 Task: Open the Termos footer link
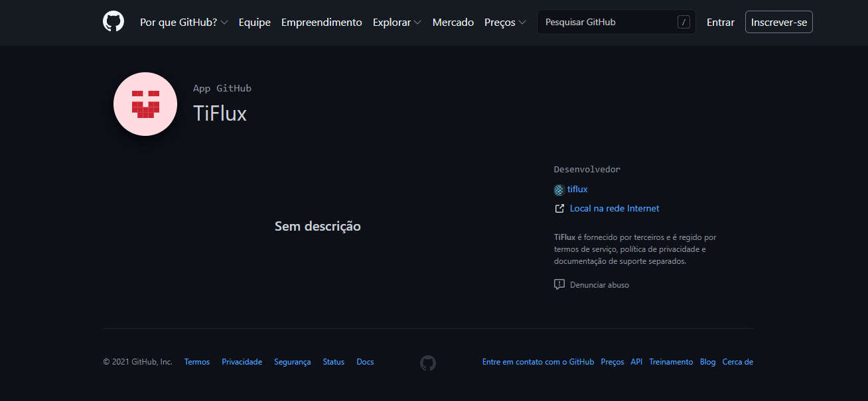coord(197,362)
